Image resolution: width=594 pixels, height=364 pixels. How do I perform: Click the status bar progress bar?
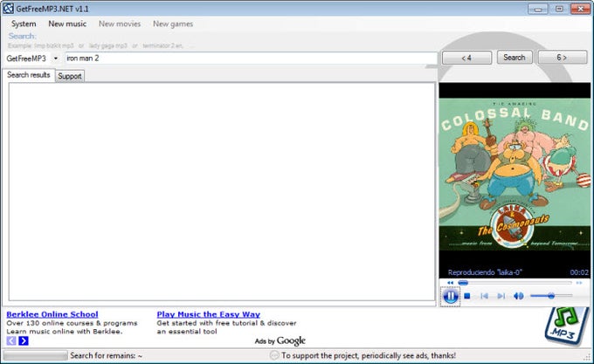click(35, 355)
